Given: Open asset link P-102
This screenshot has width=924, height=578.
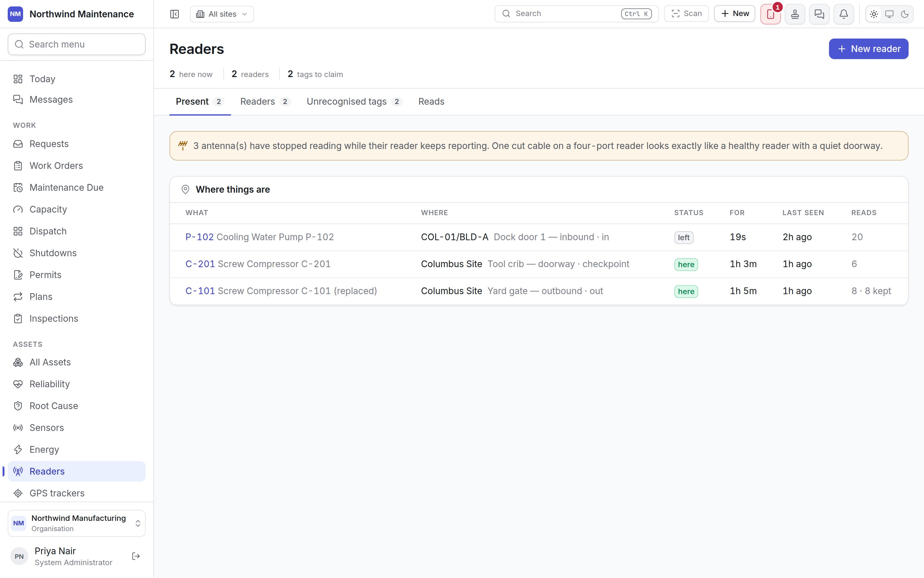Looking at the screenshot, I should (x=200, y=237).
